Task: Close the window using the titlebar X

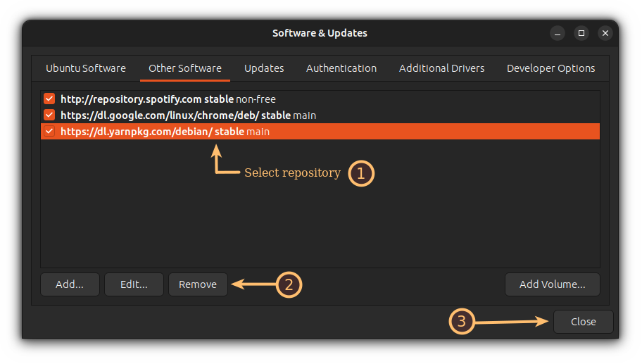Action: point(605,32)
